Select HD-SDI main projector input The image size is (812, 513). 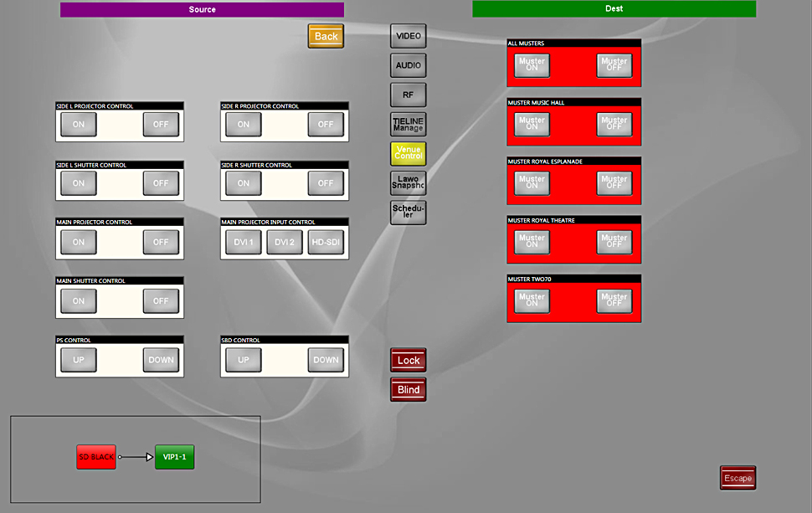[326, 243]
